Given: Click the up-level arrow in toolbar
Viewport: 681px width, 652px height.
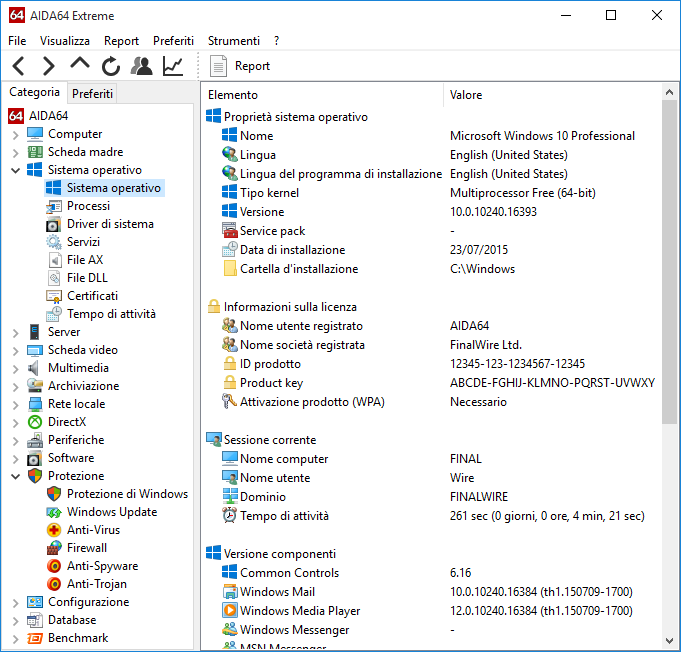Looking at the screenshot, I should 80,64.
